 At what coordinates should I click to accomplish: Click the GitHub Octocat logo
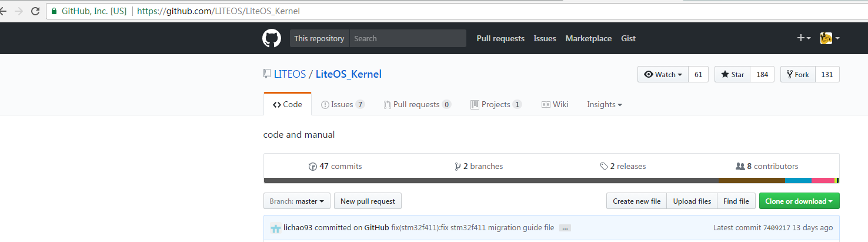pyautogui.click(x=272, y=38)
